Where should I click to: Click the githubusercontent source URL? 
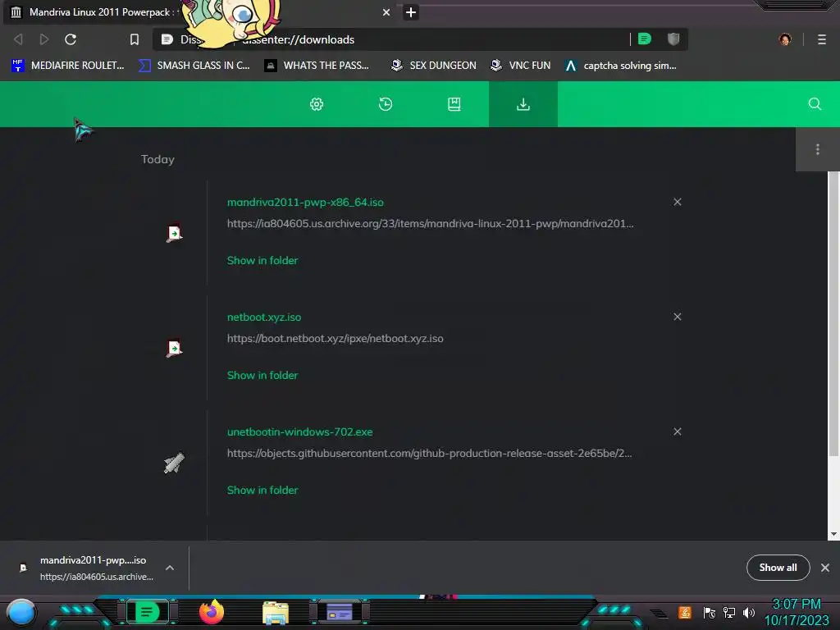(x=430, y=453)
